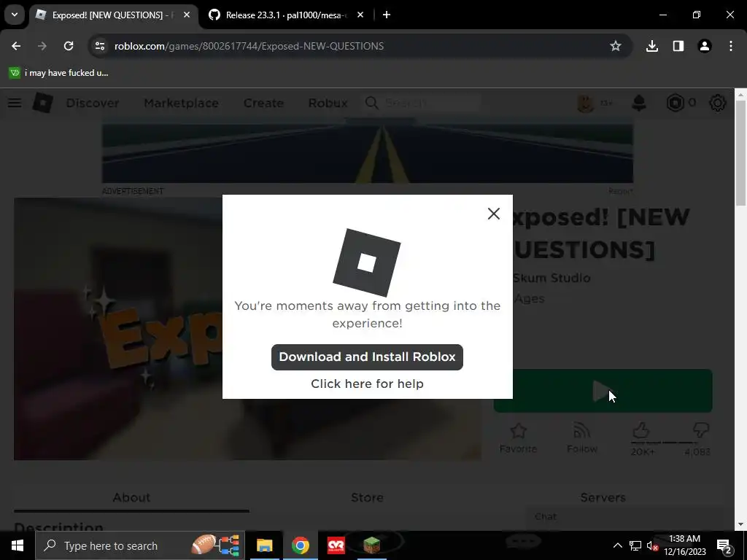The image size is (747, 560).
Task: Dislike the experience with thumbs down
Action: pos(700,431)
